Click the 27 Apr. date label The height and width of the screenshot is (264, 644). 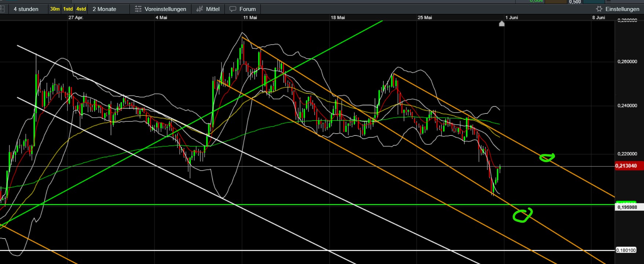click(x=76, y=18)
